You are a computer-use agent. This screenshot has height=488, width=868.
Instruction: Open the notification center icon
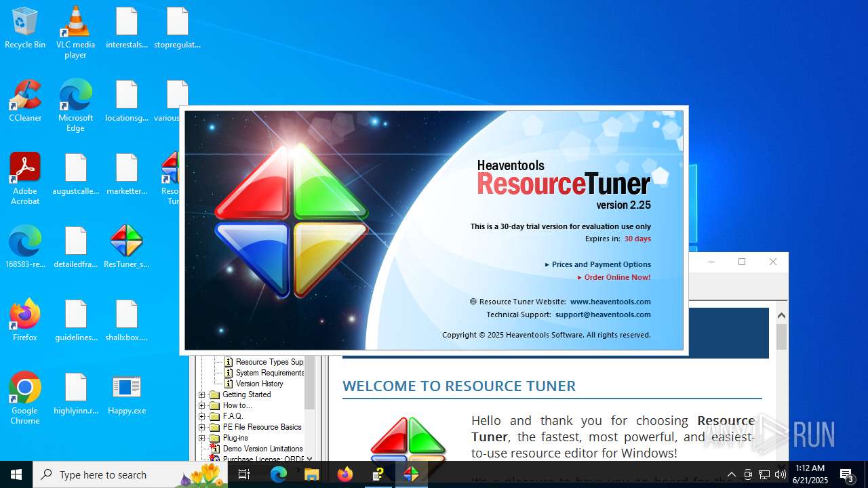click(847, 474)
